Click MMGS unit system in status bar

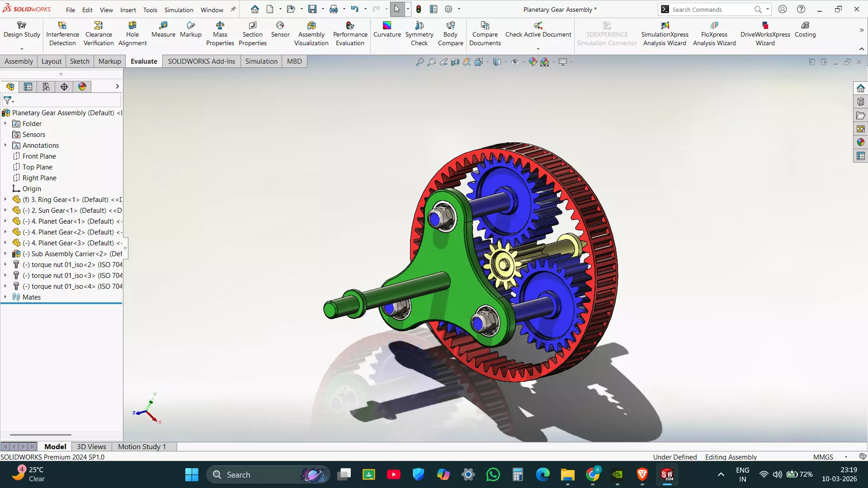tap(823, 457)
